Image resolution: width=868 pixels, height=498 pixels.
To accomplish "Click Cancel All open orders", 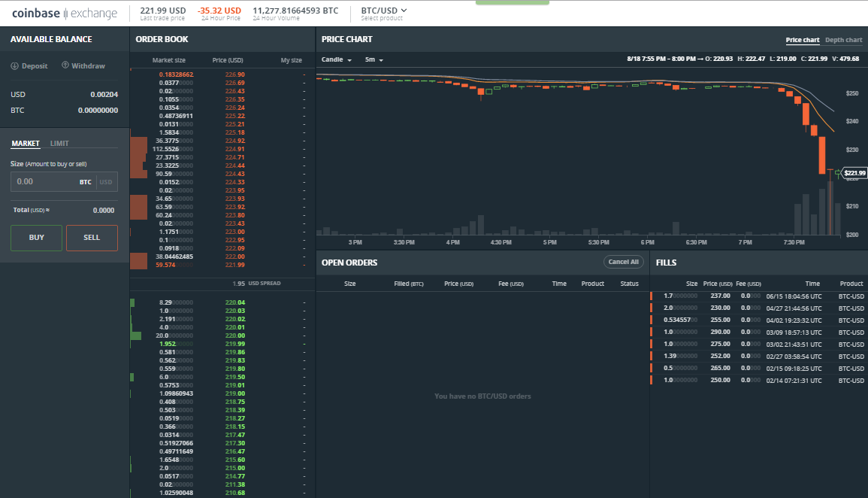I will (624, 262).
